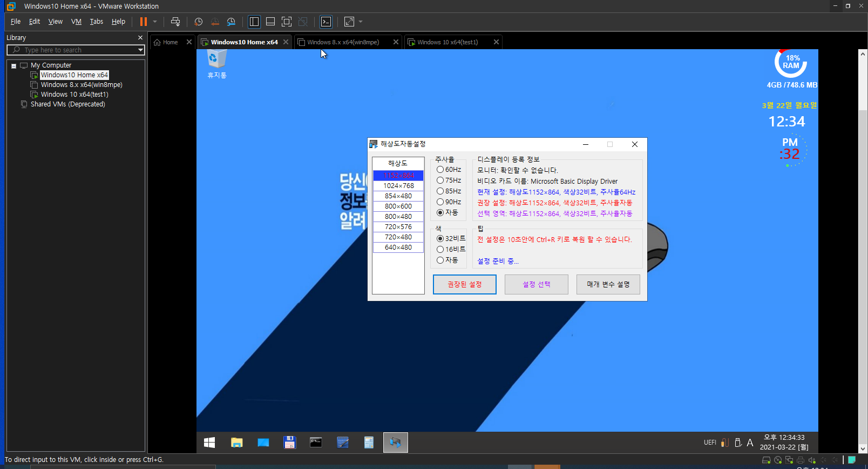Toggle the console view toolbar icon
Screen dimensions: 868x469
tap(326, 22)
